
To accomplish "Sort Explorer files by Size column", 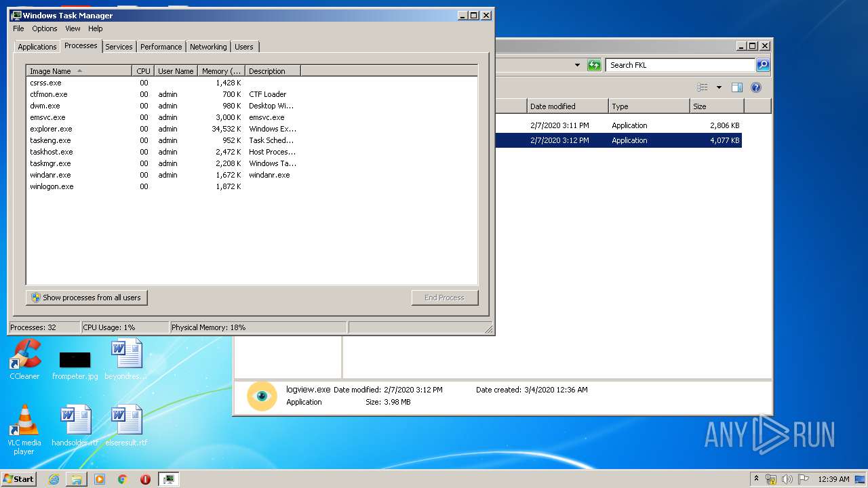I will tap(717, 106).
